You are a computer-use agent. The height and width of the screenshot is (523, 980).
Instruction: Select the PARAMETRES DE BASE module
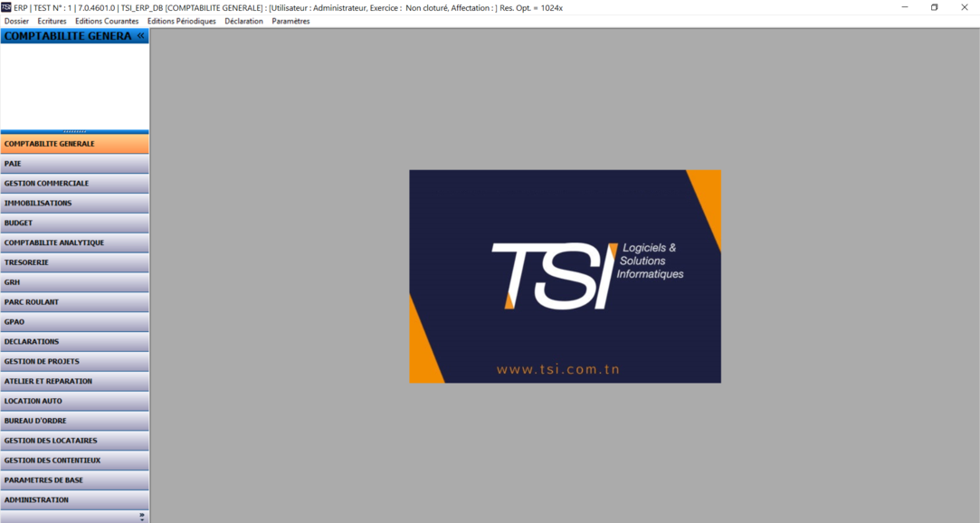tap(74, 480)
